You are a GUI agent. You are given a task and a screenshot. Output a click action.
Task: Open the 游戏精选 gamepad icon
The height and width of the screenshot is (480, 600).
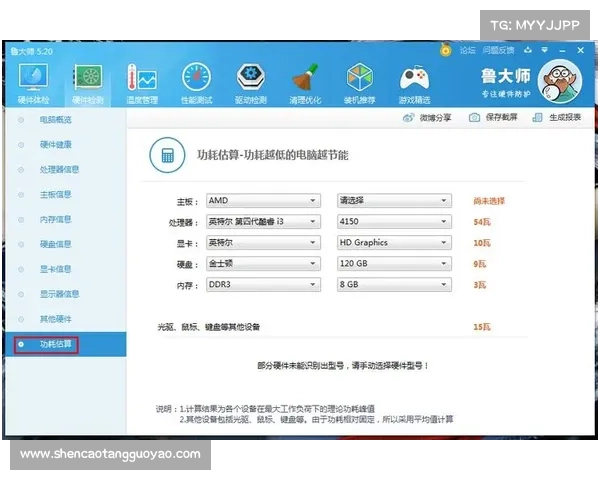[x=414, y=84]
